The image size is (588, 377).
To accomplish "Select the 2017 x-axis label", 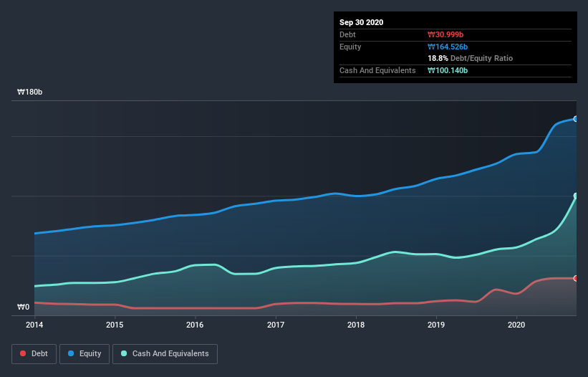I will 276,325.
